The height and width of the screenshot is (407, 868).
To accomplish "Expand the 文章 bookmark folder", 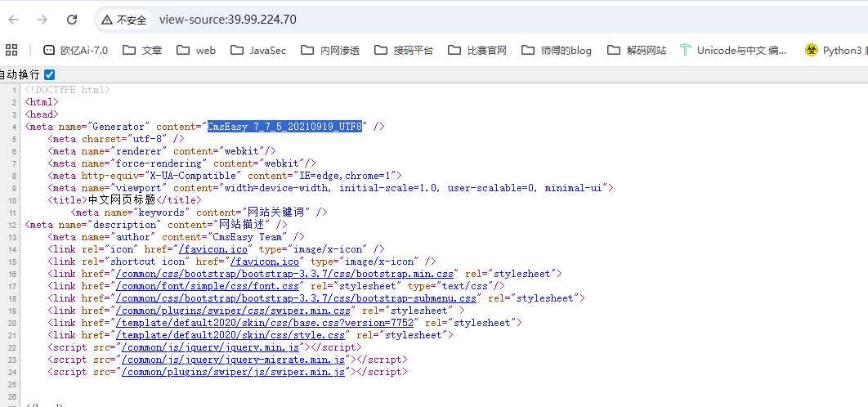I will click(x=142, y=50).
